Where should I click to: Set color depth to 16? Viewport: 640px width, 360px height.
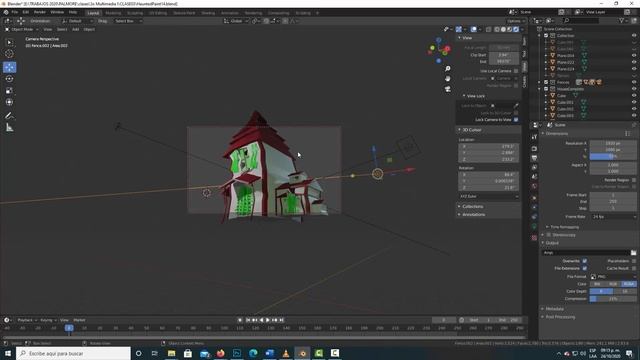click(x=625, y=291)
